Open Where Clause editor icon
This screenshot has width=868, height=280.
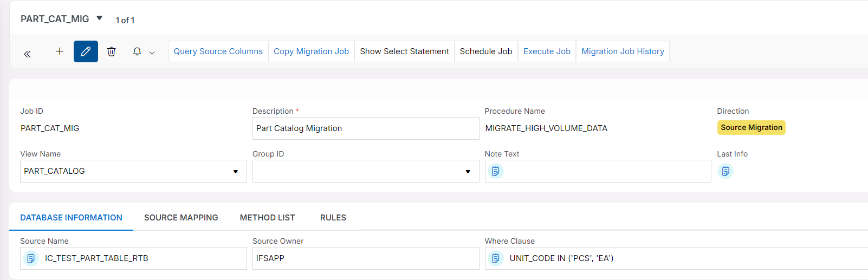pyautogui.click(x=496, y=258)
